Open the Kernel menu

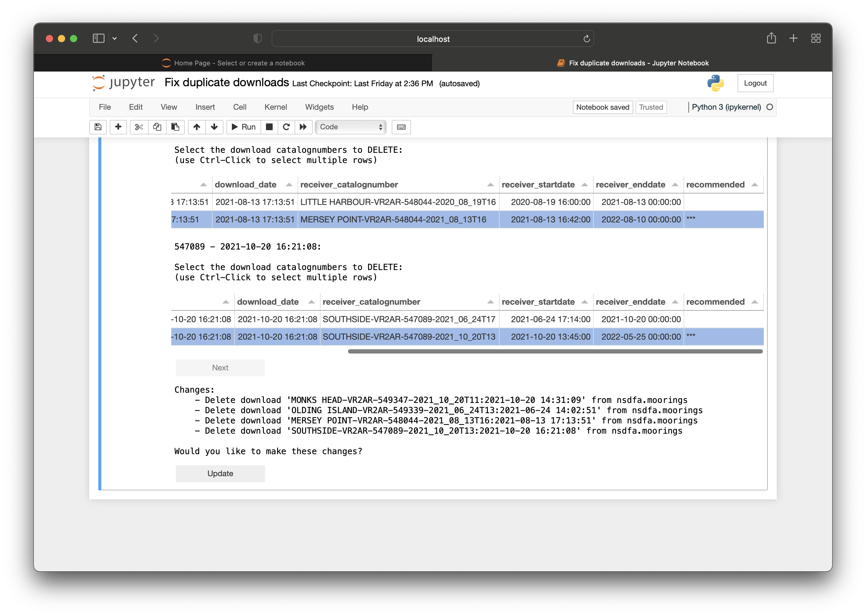pyautogui.click(x=276, y=107)
